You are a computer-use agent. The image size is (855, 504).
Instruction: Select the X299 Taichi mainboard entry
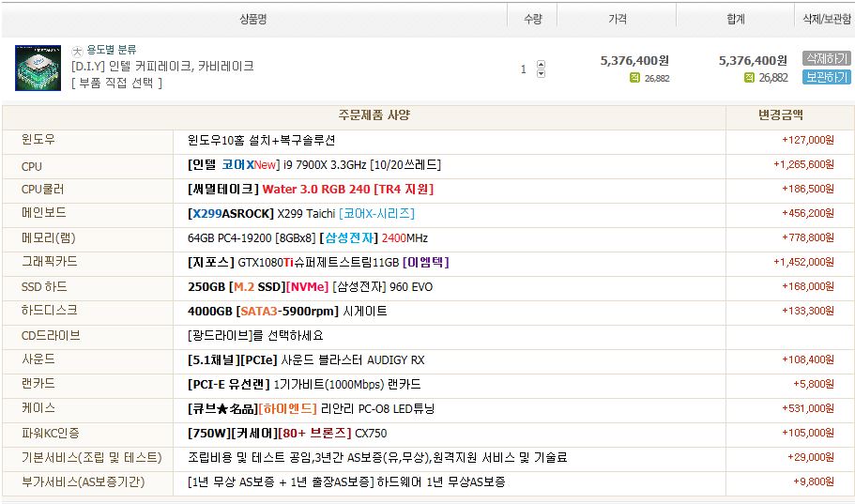pos(301,213)
